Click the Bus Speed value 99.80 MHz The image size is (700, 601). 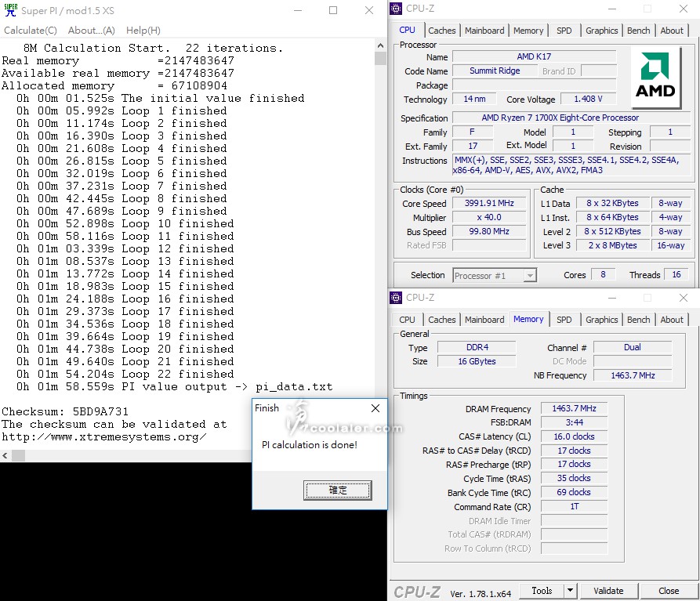[489, 231]
